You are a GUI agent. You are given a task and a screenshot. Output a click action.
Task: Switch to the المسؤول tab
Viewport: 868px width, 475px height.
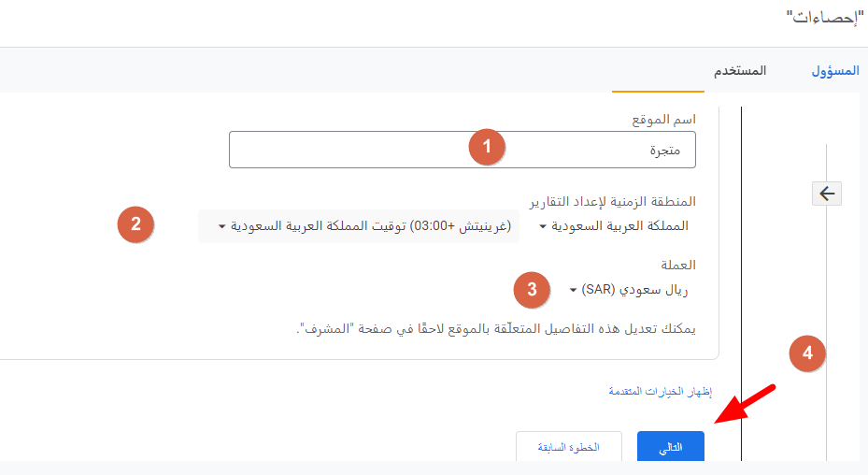click(835, 71)
